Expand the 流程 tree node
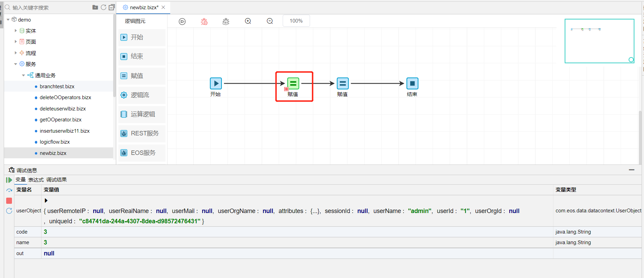The image size is (644, 278). tap(16, 53)
